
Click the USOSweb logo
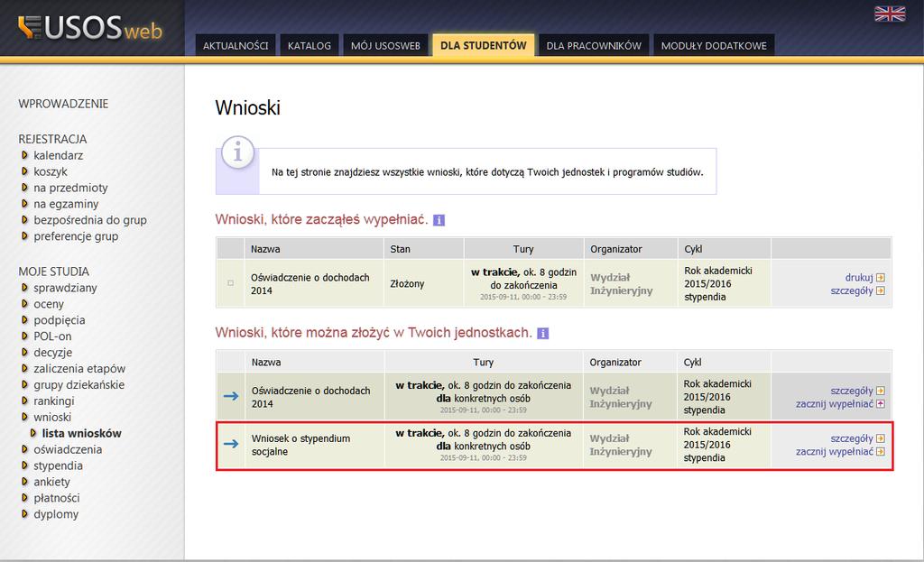click(x=90, y=28)
